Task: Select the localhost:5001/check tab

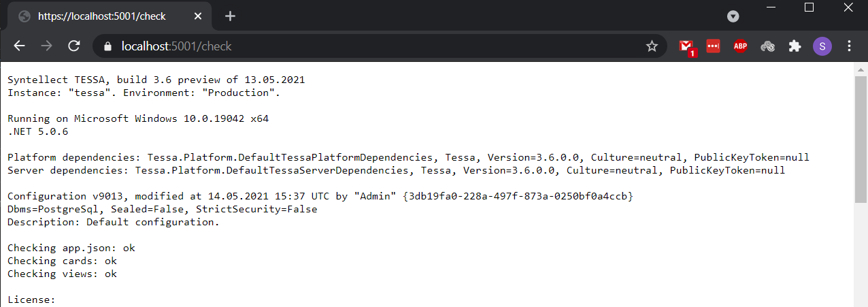Action: point(102,16)
